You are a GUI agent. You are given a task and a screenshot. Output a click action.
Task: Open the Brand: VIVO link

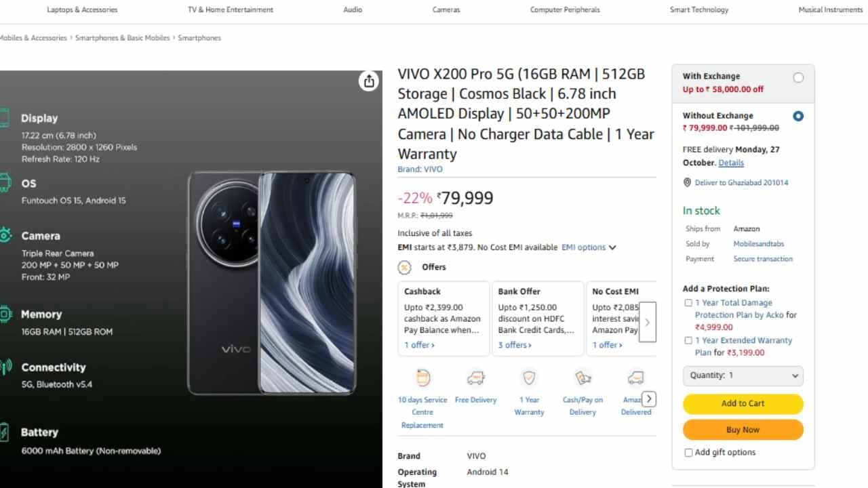click(420, 169)
